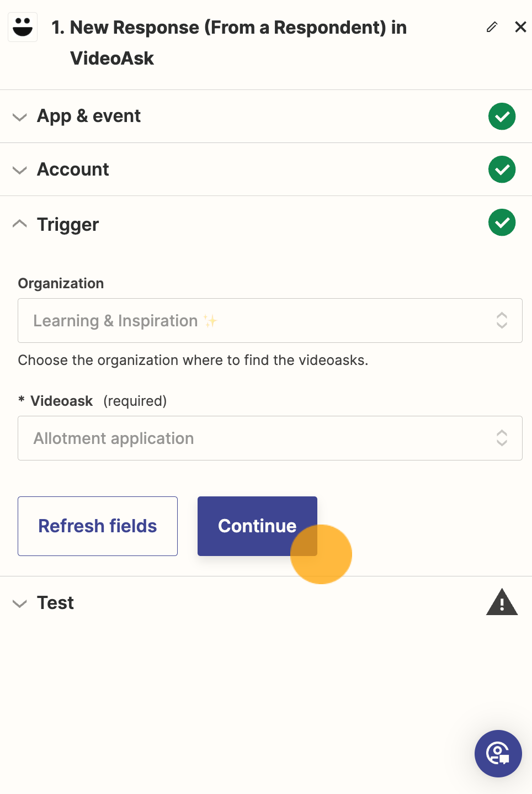The width and height of the screenshot is (532, 794).
Task: Expand the Account section chevron
Action: tap(20, 170)
